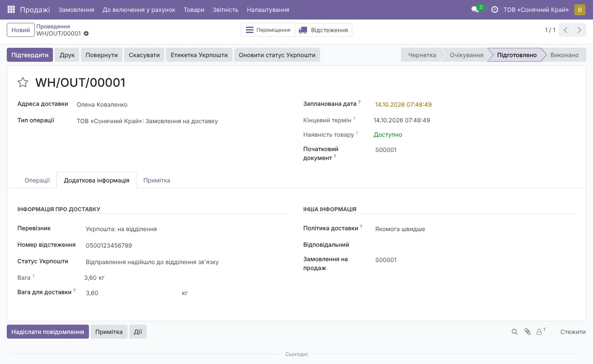
Task: Click the Підтвердити button
Action: coord(30,55)
